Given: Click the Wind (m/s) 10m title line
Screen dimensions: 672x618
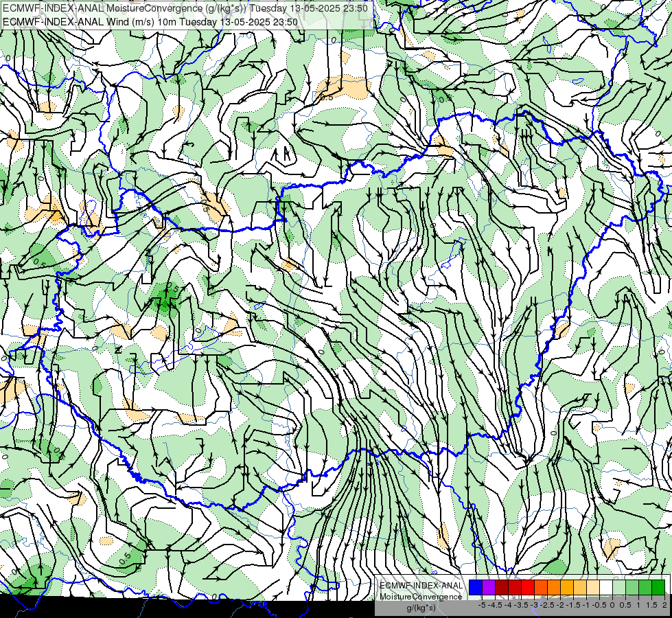Looking at the screenshot, I should (150, 22).
